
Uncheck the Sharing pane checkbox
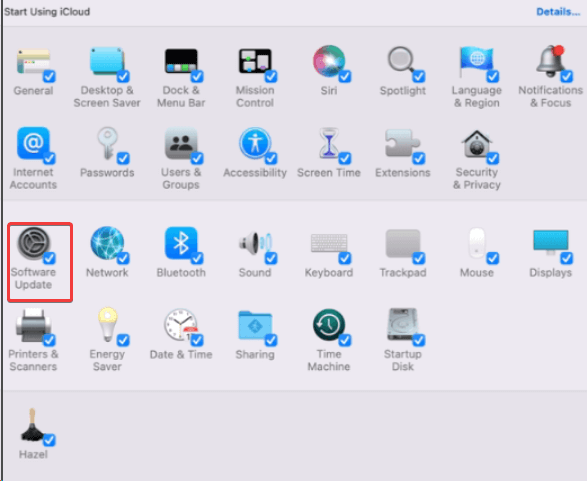(x=271, y=340)
